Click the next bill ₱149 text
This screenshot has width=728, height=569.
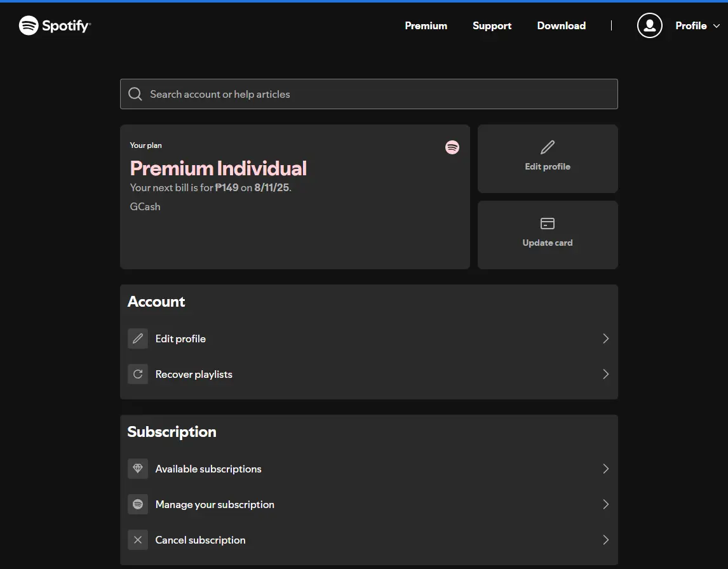click(211, 187)
